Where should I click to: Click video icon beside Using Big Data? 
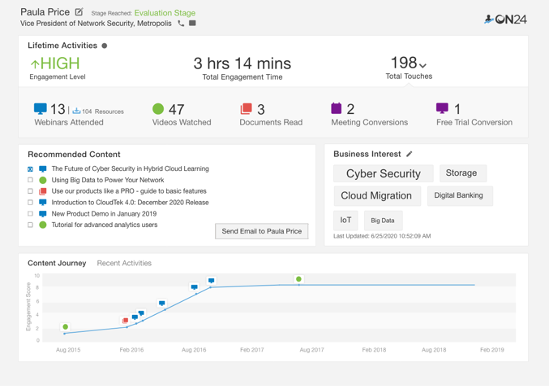click(43, 180)
